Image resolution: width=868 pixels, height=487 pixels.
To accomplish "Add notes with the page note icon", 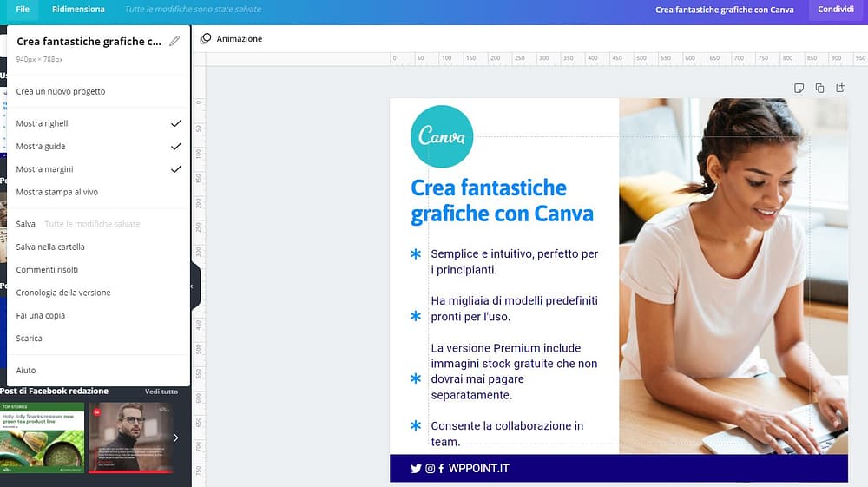I will [799, 88].
